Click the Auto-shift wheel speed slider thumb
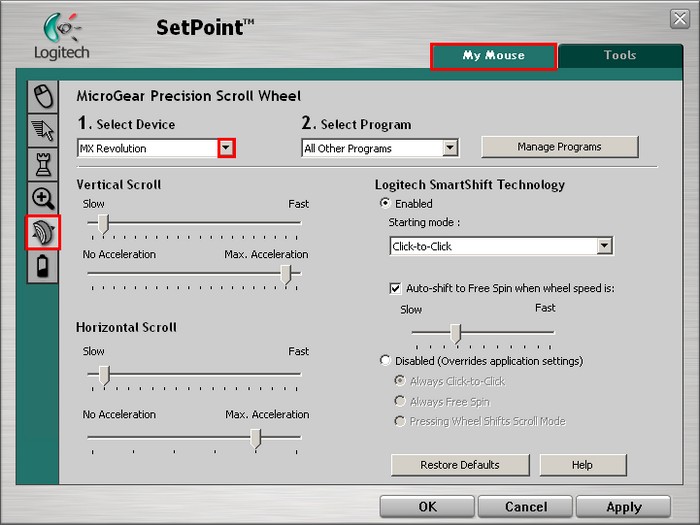This screenshot has width=700, height=525. coord(455,333)
